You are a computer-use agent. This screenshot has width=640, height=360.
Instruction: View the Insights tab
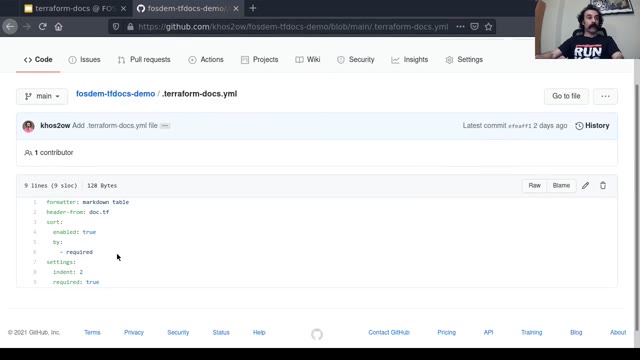coord(410,60)
